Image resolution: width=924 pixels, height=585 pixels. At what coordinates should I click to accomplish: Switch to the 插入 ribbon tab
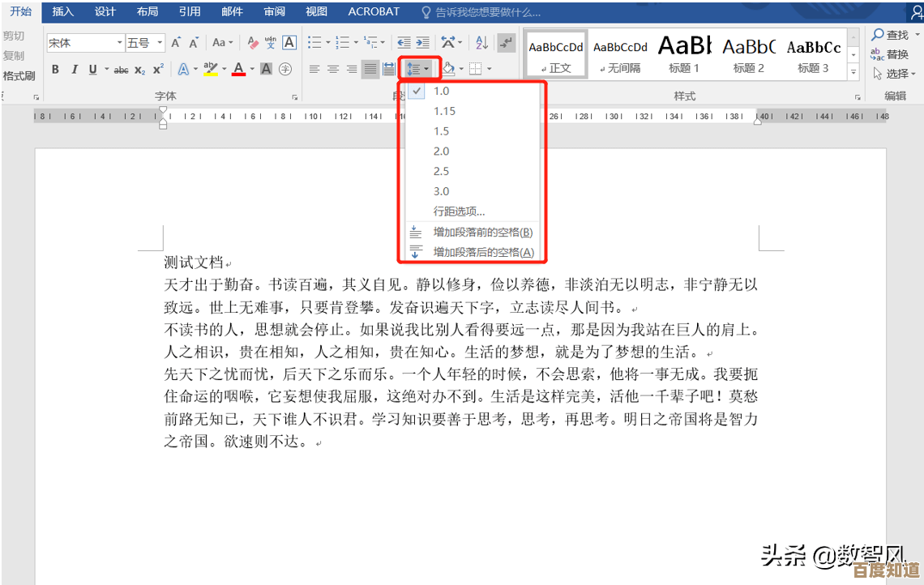pos(62,11)
